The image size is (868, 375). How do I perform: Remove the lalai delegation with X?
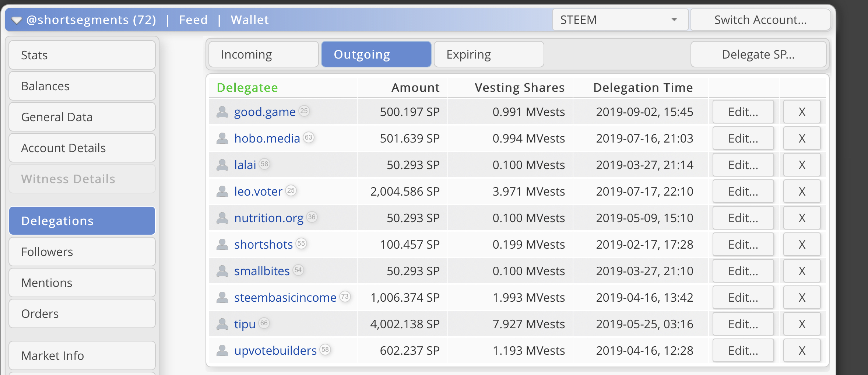(x=802, y=165)
